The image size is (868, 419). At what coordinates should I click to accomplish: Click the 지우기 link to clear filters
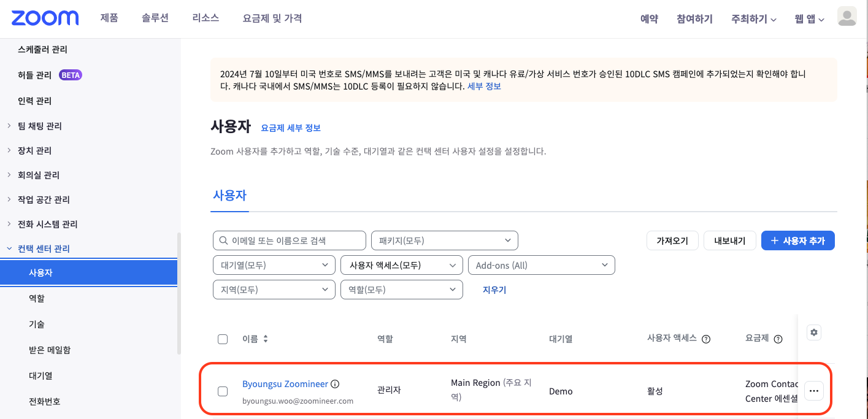click(494, 290)
